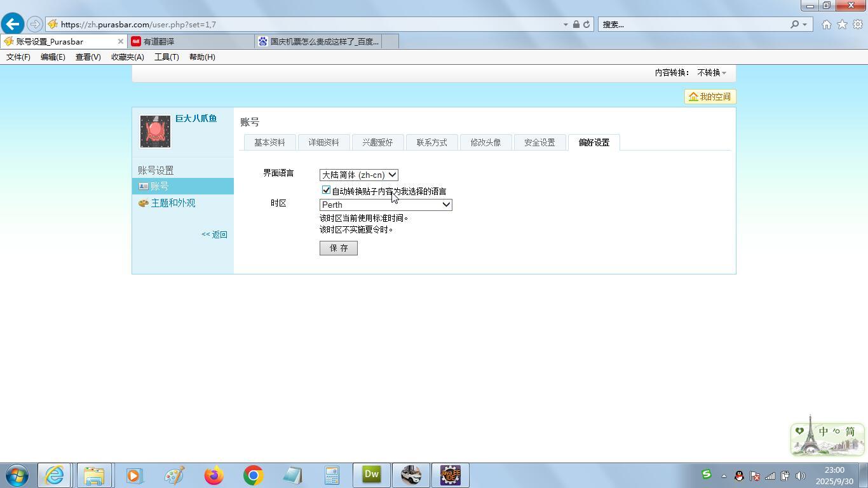Open 主题和外观 in the sidebar
868x488 pixels.
[173, 203]
